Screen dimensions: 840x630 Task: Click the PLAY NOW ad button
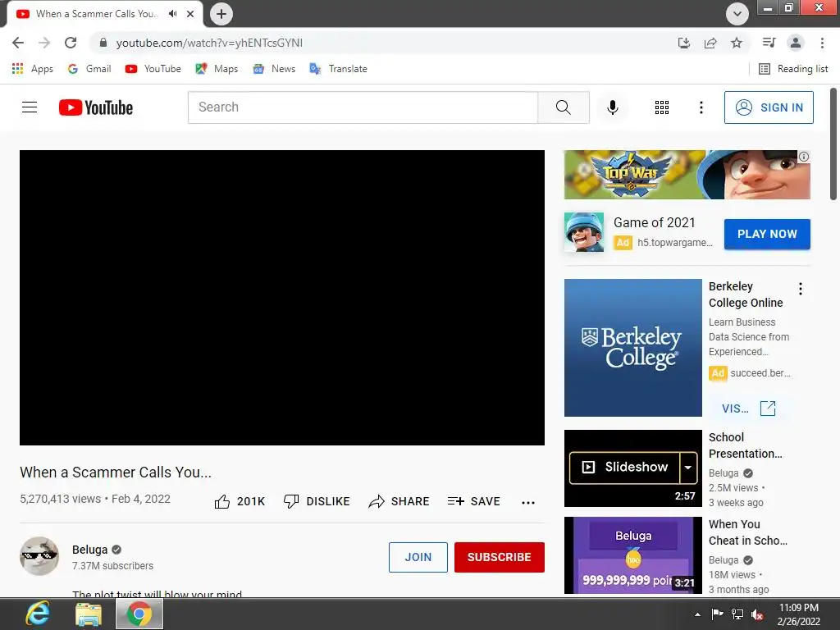pyautogui.click(x=767, y=234)
